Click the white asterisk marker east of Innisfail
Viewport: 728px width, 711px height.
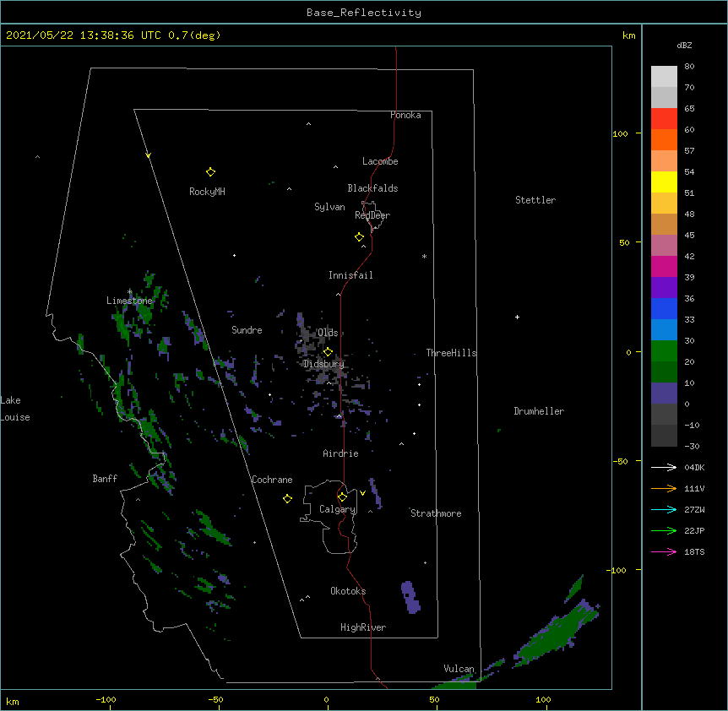[x=424, y=256]
